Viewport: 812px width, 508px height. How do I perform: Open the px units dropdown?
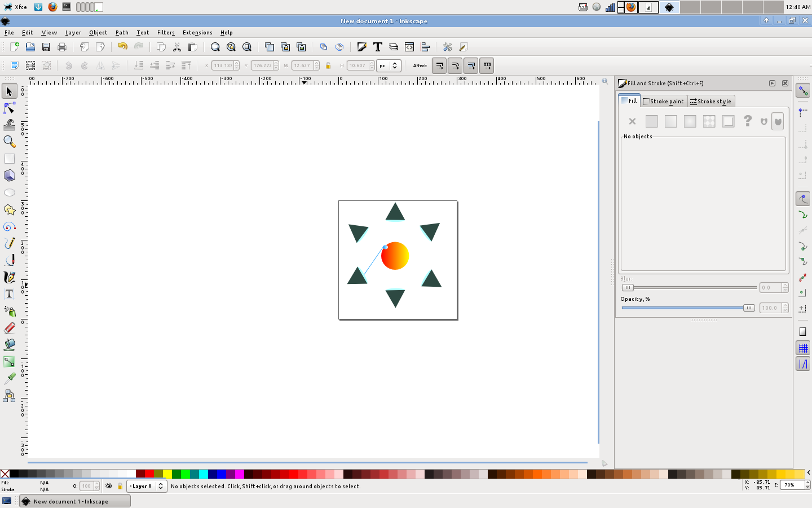tap(389, 65)
